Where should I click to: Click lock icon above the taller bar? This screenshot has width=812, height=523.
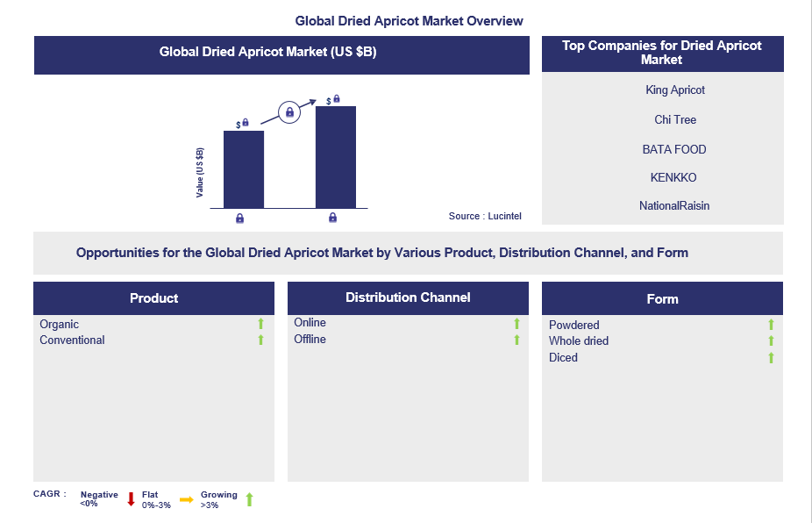point(337,99)
